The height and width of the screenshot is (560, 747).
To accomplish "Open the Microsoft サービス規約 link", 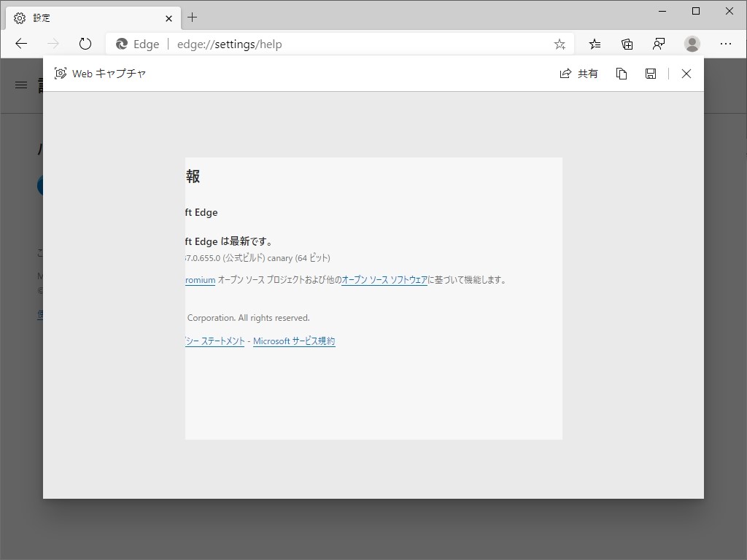I will coord(294,341).
